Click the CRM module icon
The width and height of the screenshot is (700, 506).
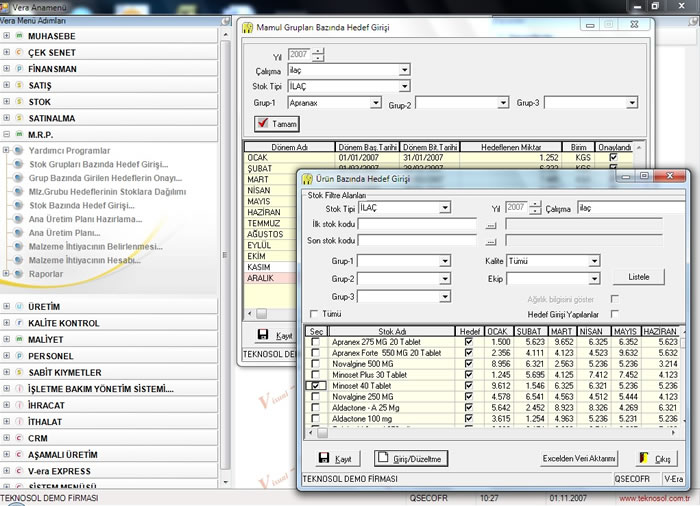coord(19,438)
